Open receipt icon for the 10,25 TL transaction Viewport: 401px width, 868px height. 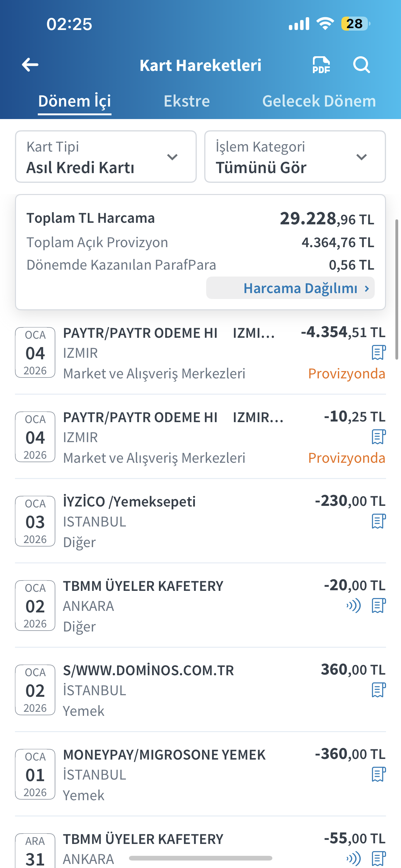coord(379,437)
